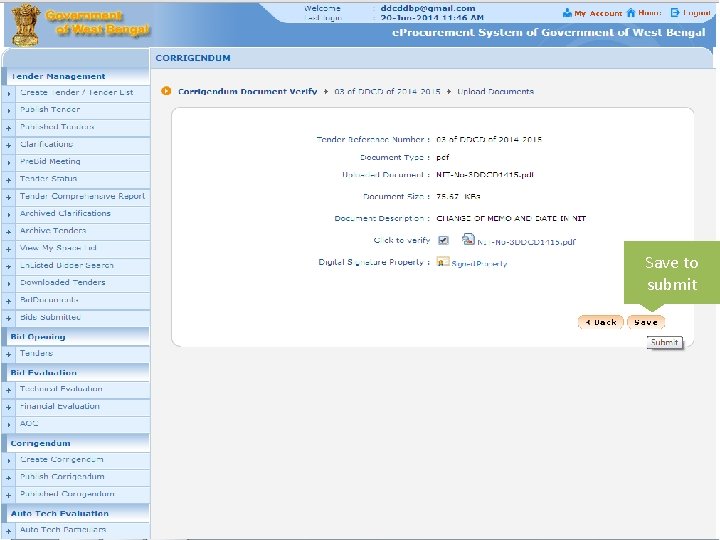Open NIT-No-3DDCD1415.pdf verify link
Image resolution: width=720 pixels, height=540 pixels.
526,242
